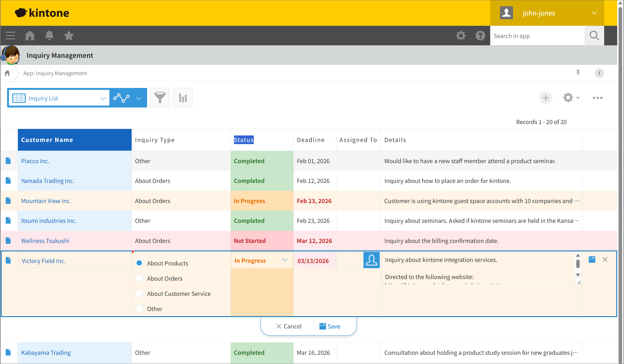The width and height of the screenshot is (624, 364).
Task: Pin the Inquiry Management app
Action: pos(578,73)
